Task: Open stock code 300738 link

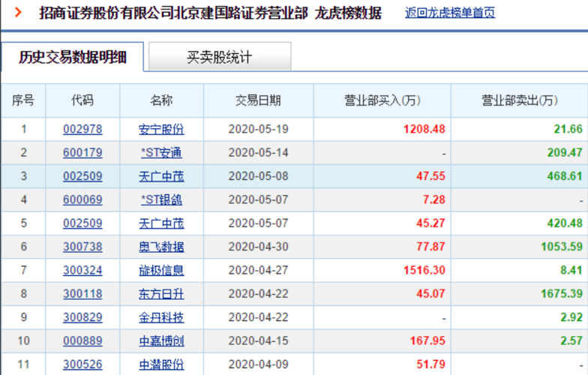Action: [x=82, y=247]
